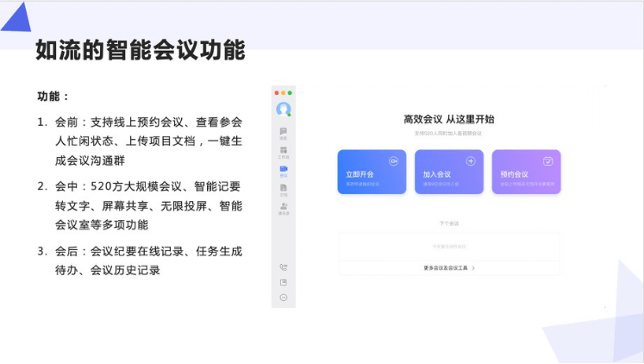Click calendar check icon on 预约会议 card
Image resolution: width=644 pixels, height=364 pixels.
(x=548, y=161)
